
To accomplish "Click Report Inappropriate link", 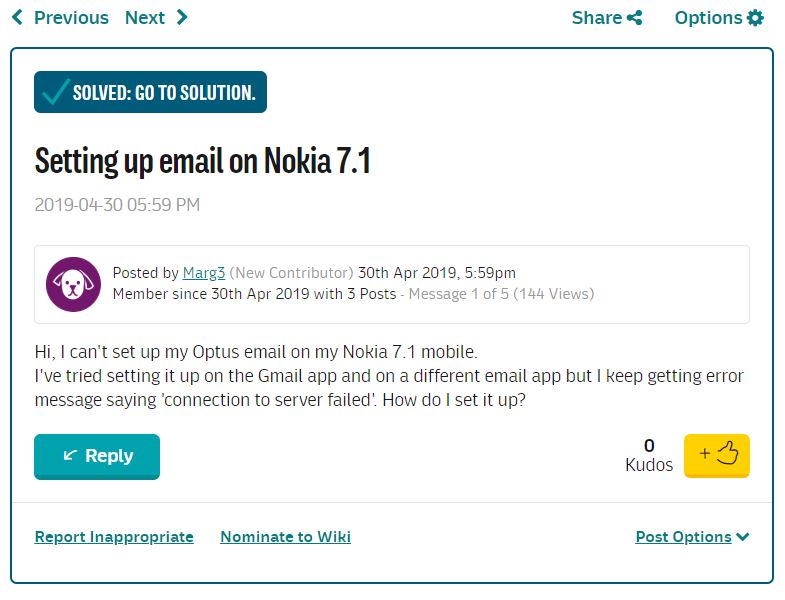I will (114, 537).
